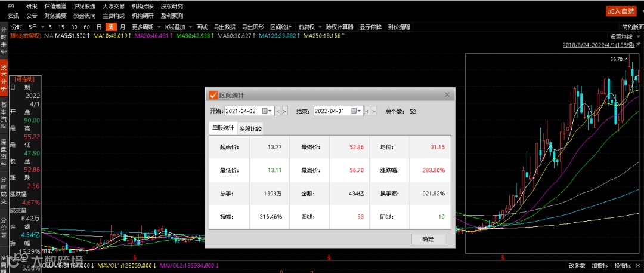Step the start date back one period

[x=278, y=111]
